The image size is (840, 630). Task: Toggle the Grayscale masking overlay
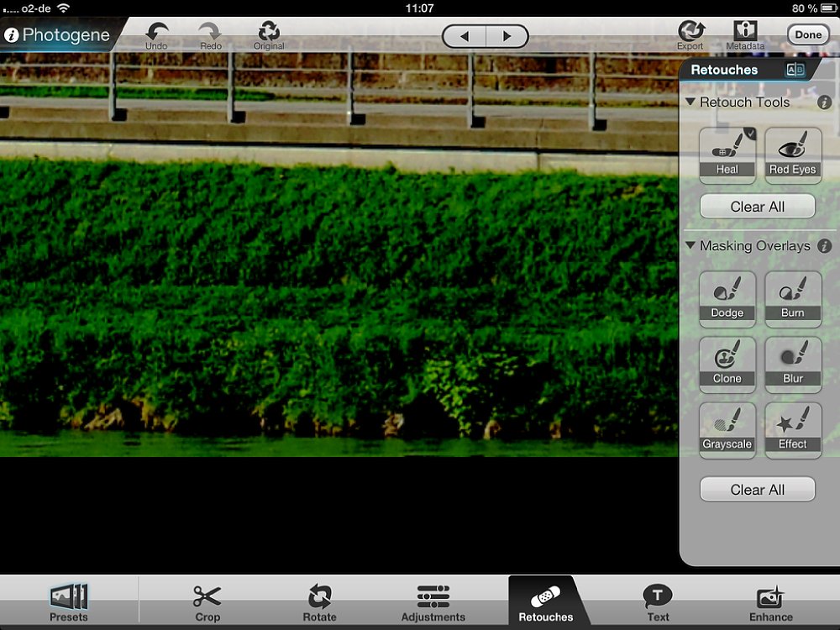[727, 429]
